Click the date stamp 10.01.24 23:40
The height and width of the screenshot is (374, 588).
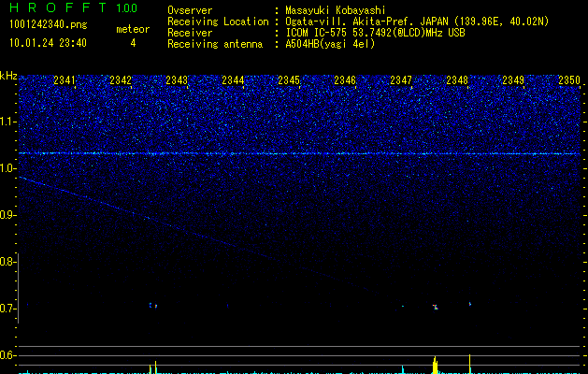coord(47,43)
